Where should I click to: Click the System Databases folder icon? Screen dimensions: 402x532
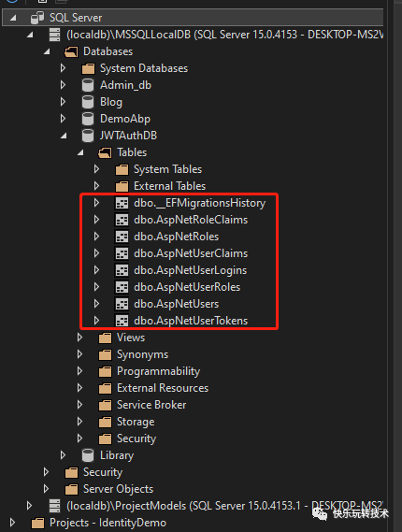click(x=88, y=68)
